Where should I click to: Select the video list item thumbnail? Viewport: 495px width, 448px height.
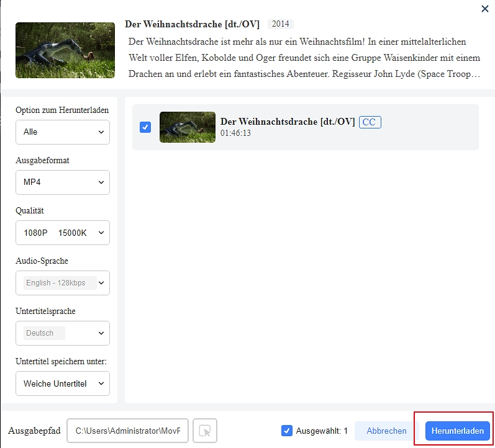click(187, 127)
